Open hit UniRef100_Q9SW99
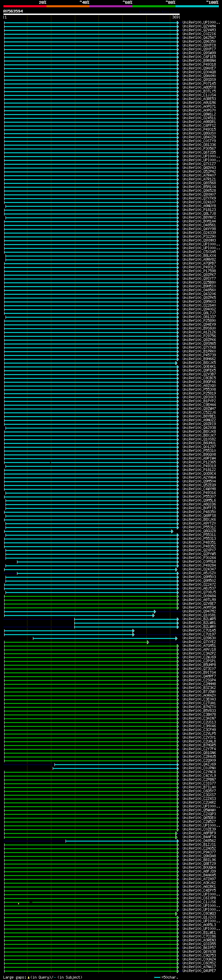The image size is (222, 980). click(x=199, y=53)
